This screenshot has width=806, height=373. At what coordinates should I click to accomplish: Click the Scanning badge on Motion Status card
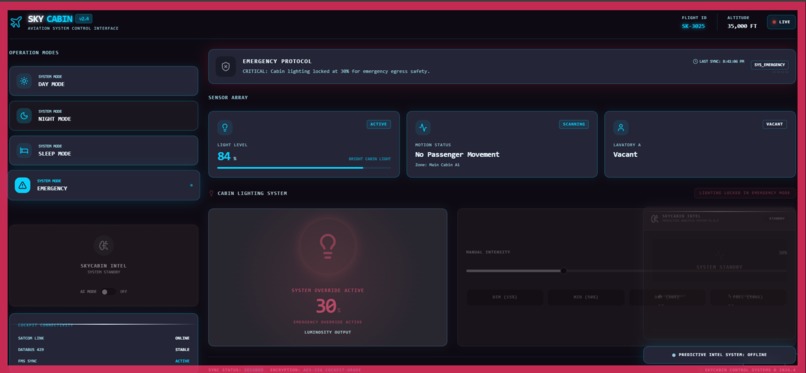(574, 124)
